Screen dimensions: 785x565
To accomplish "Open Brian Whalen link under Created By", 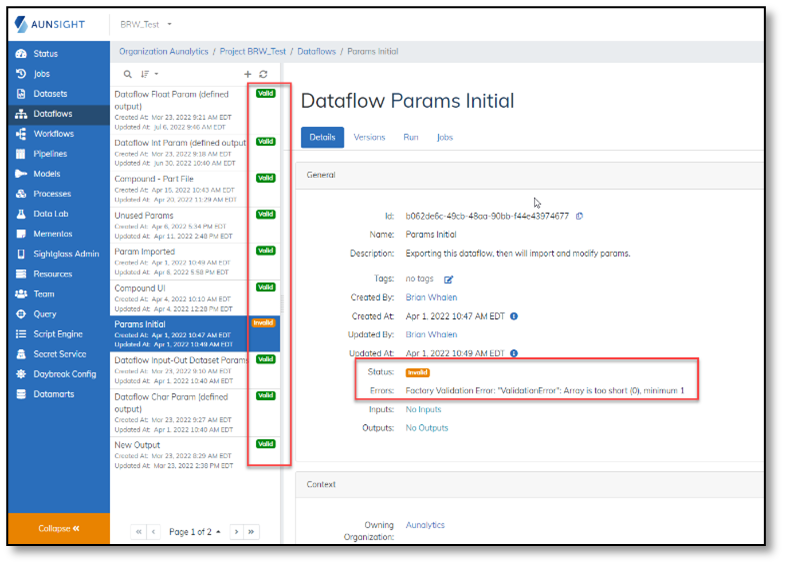I will pos(431,298).
